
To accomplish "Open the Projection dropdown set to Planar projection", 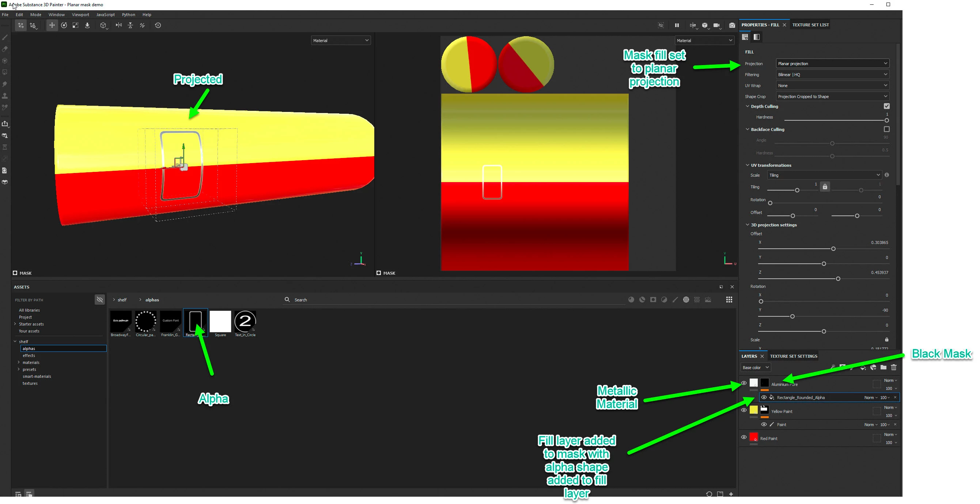I will pyautogui.click(x=832, y=64).
